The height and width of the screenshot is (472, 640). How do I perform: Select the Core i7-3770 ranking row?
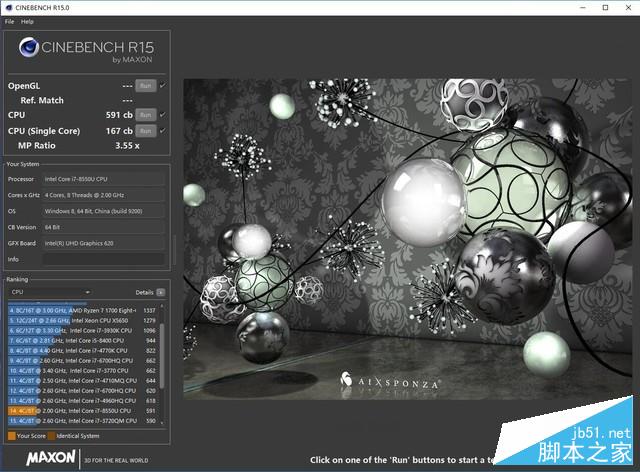click(83, 371)
